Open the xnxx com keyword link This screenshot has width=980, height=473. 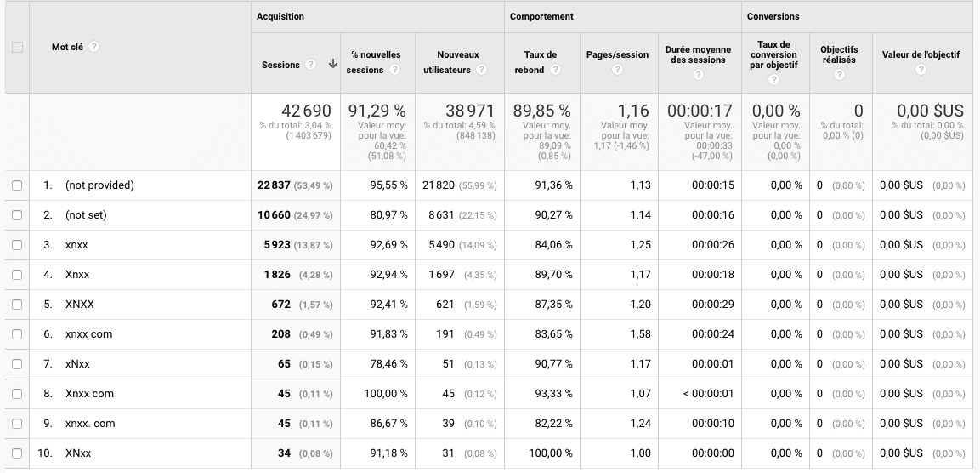tap(89, 334)
